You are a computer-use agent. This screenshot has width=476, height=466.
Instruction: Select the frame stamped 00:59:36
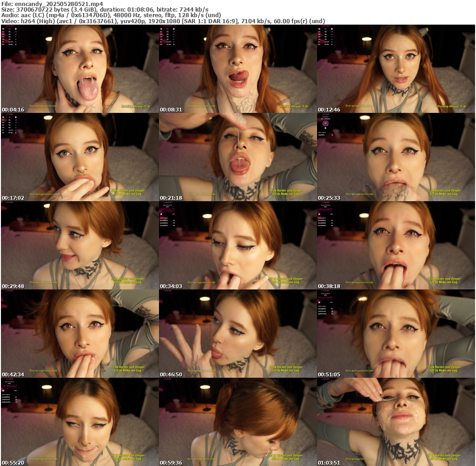point(238,422)
